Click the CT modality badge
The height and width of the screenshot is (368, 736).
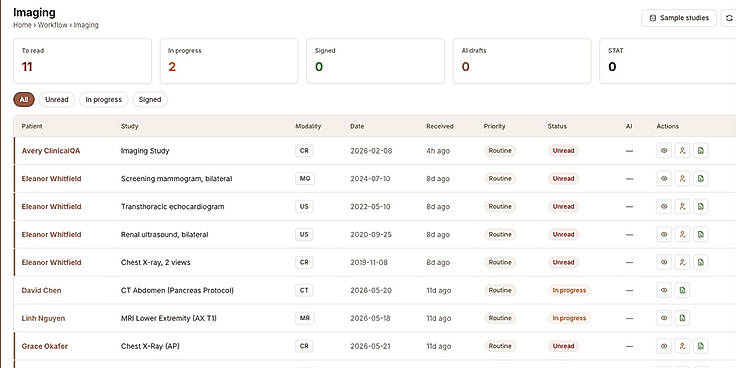coord(304,290)
